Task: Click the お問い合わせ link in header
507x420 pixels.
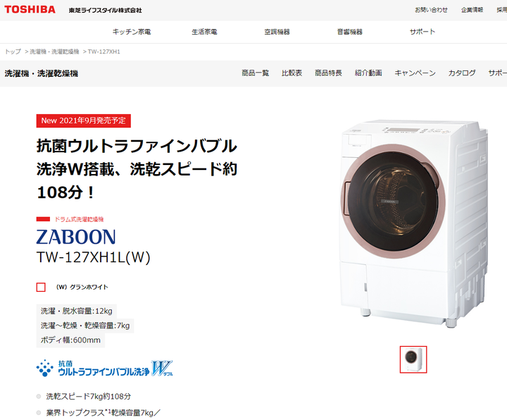Action: click(x=432, y=10)
